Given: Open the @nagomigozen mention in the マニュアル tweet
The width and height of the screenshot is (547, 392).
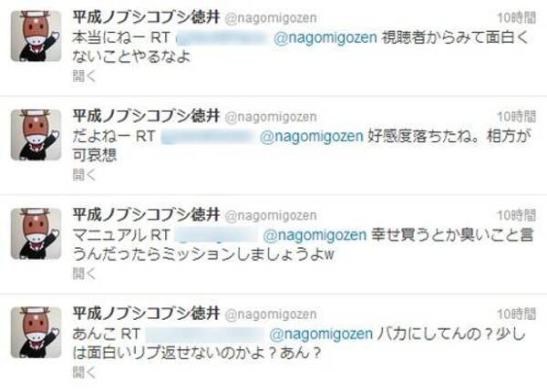Looking at the screenshot, I should coord(315,235).
